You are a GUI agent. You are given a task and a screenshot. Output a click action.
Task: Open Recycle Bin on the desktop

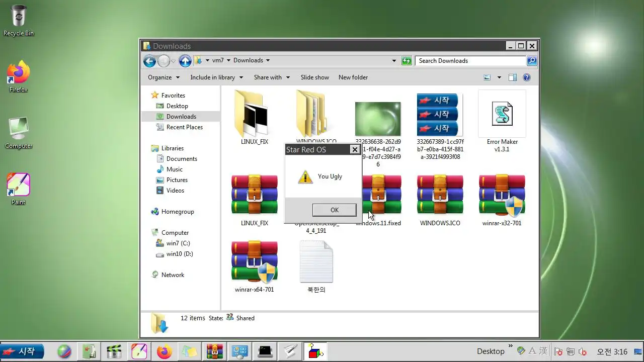pos(19,21)
